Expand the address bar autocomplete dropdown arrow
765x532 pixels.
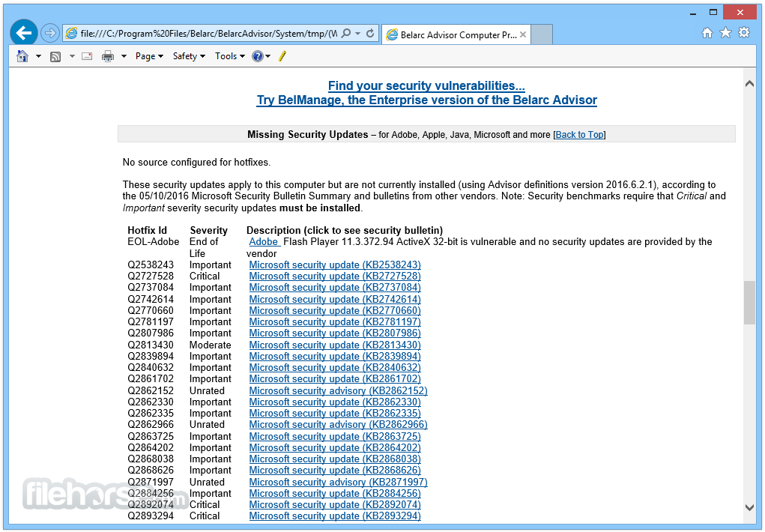[358, 33]
